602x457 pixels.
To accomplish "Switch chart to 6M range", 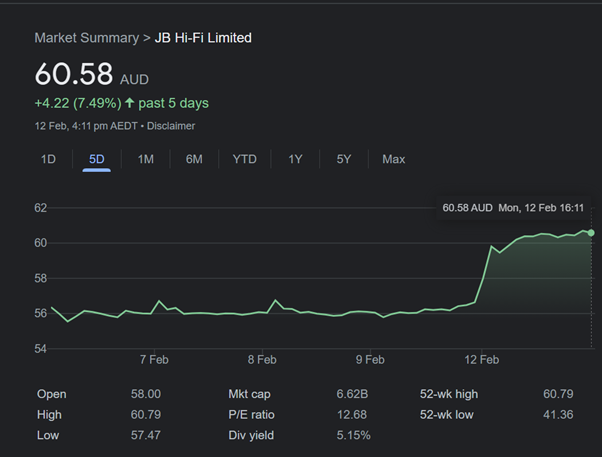I will point(194,159).
